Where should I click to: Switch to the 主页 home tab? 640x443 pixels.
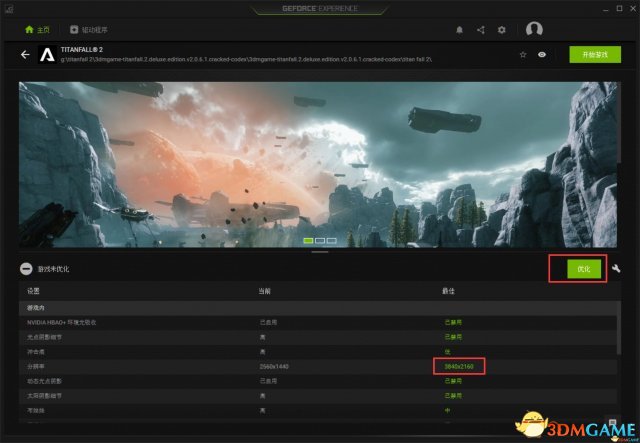click(x=37, y=30)
